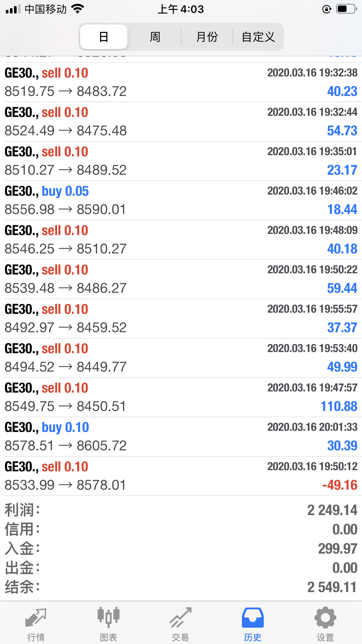Choose the 自定义 custom period segment
The image size is (362, 644).
258,37
